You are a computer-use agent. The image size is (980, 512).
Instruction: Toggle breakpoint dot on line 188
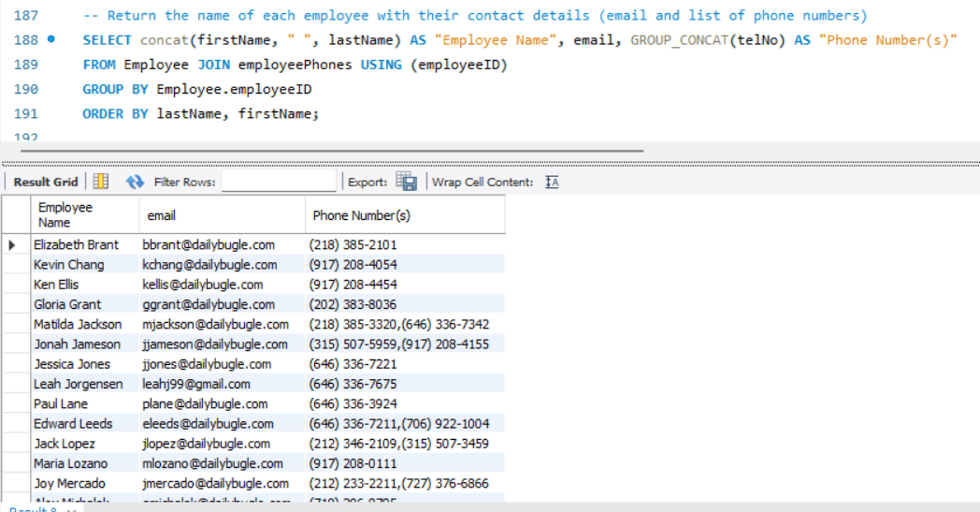pos(51,39)
